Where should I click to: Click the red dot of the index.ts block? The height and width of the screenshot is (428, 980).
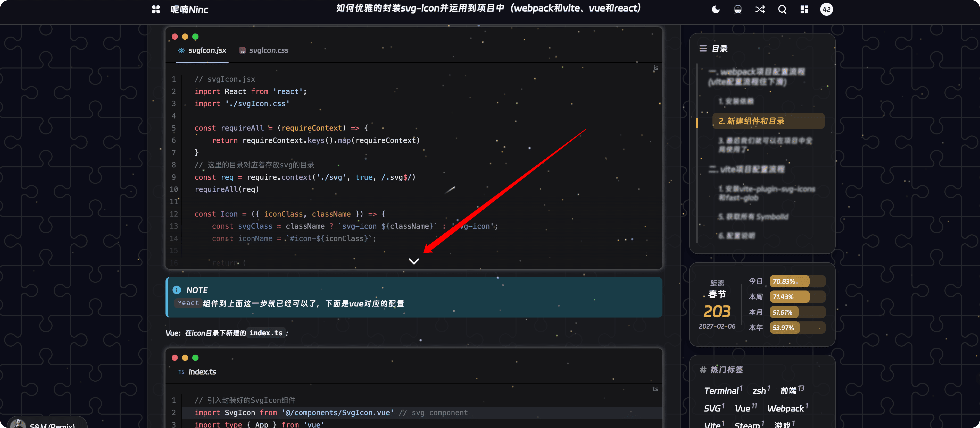(x=175, y=357)
